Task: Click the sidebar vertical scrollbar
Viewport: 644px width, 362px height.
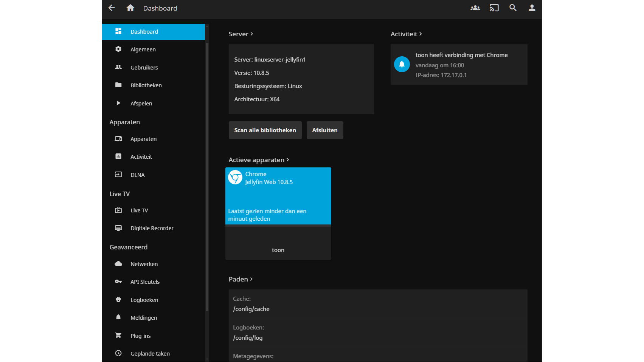Action: point(207,177)
